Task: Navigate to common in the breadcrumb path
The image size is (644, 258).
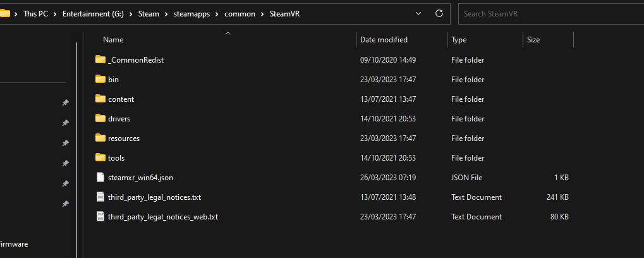Action: (x=240, y=14)
